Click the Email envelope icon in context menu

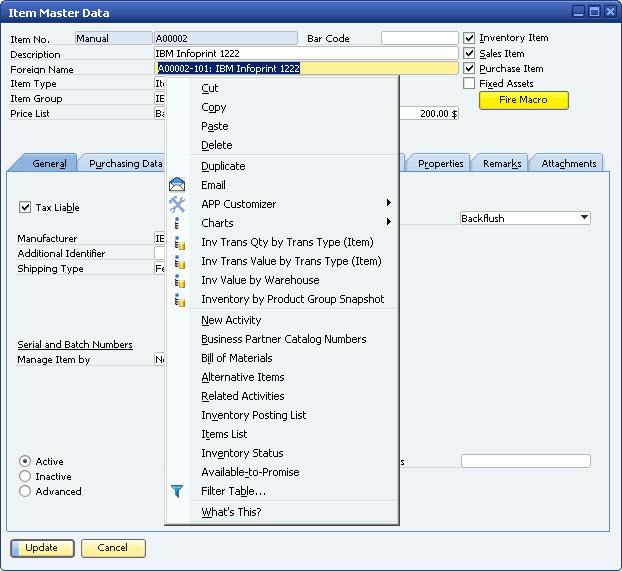(x=177, y=185)
